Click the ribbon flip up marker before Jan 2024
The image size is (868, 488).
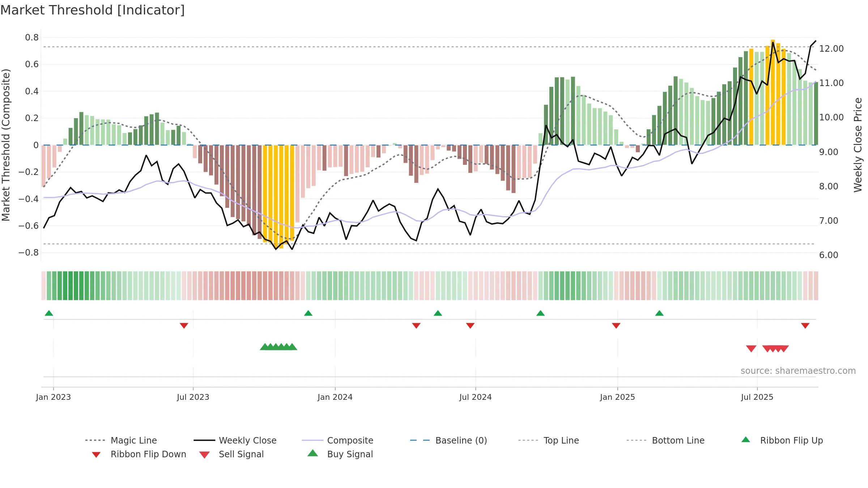308,313
